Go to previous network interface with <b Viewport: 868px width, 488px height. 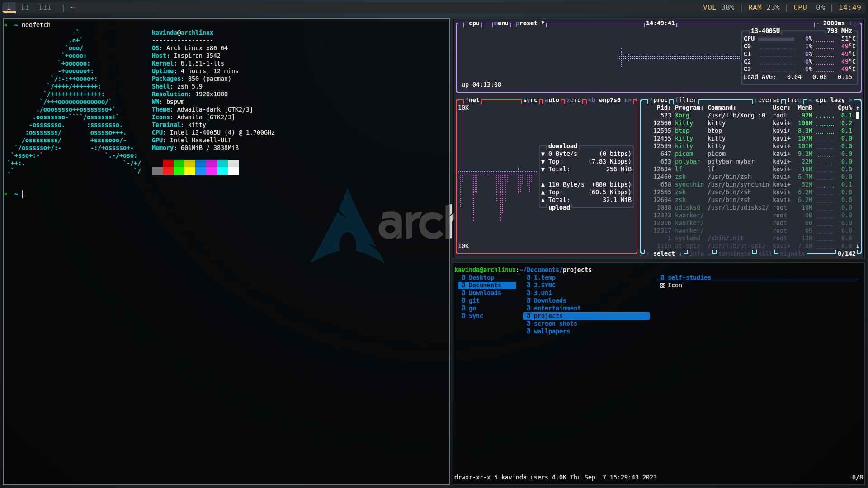(592, 100)
